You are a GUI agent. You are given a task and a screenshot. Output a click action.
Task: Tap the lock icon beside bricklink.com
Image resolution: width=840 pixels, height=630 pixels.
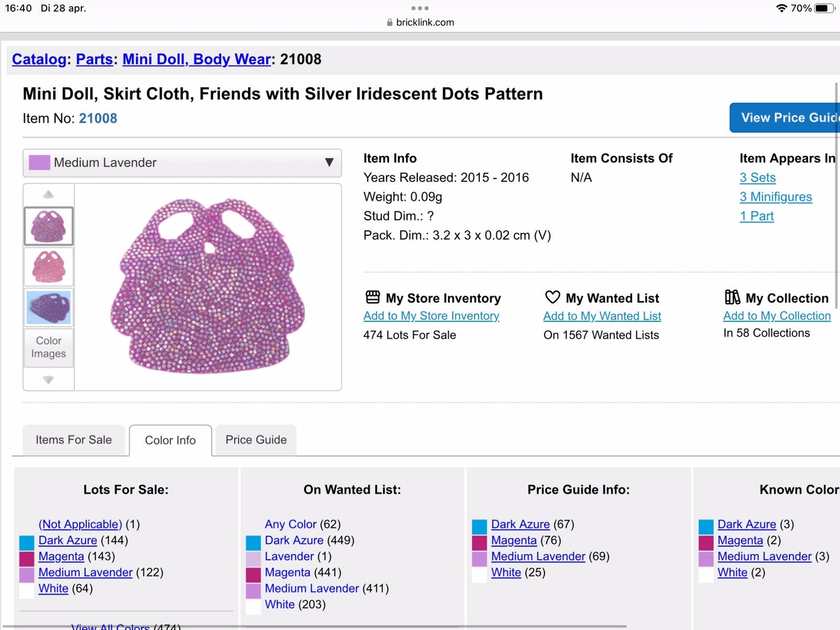(x=390, y=23)
